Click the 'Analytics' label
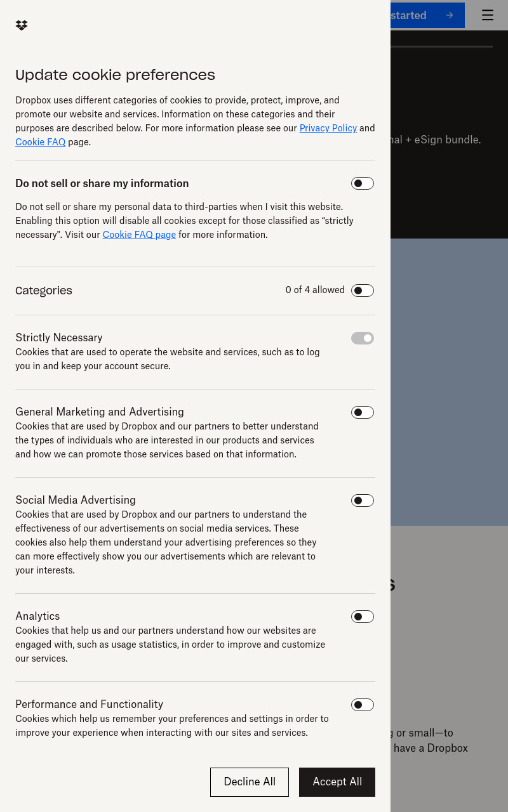Screen dimensions: 508x812 pos(37,616)
